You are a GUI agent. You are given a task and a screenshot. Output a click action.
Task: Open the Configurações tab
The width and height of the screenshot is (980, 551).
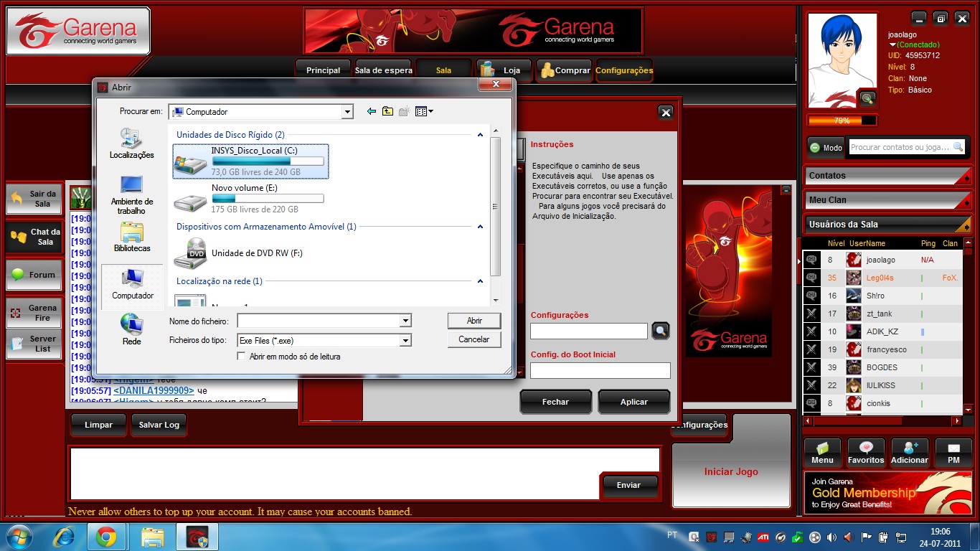(624, 70)
